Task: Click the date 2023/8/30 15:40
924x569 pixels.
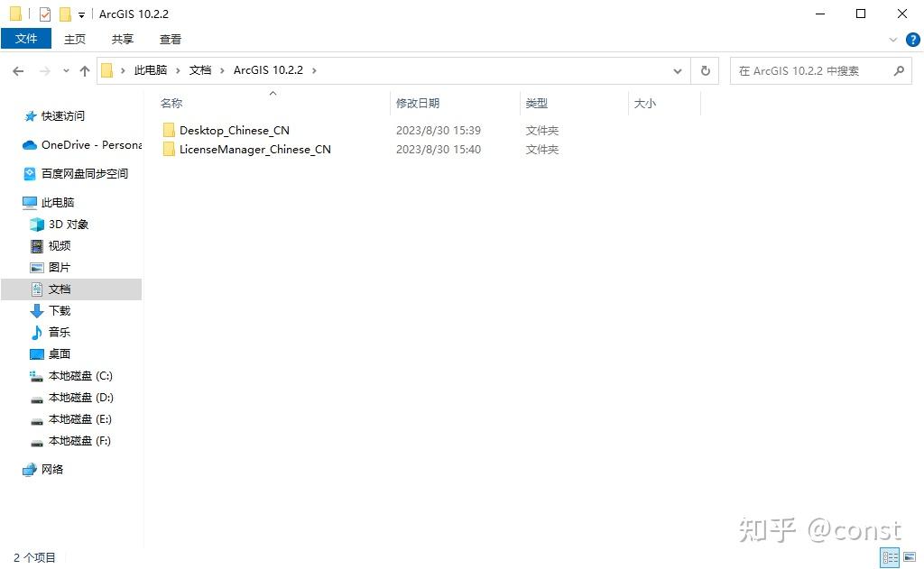Action: click(439, 150)
